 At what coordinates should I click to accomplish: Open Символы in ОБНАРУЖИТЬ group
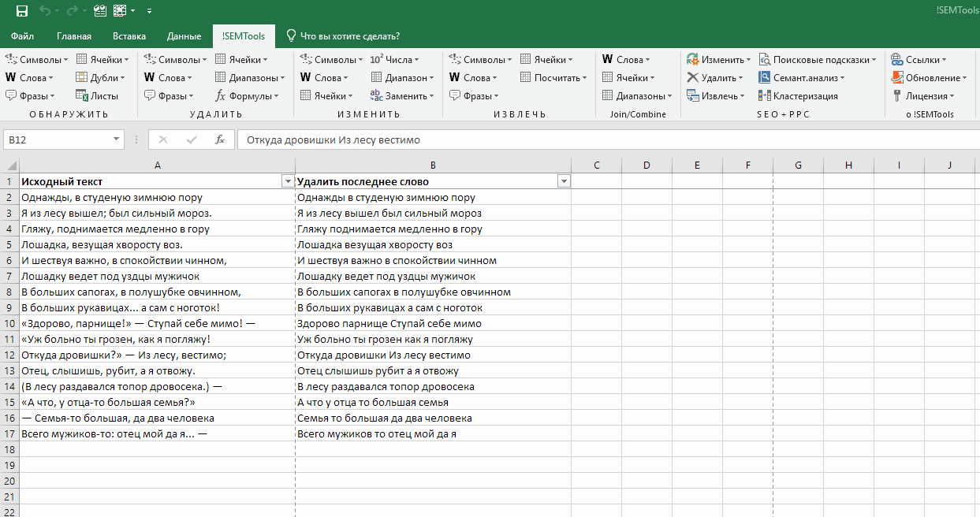pyautogui.click(x=36, y=59)
